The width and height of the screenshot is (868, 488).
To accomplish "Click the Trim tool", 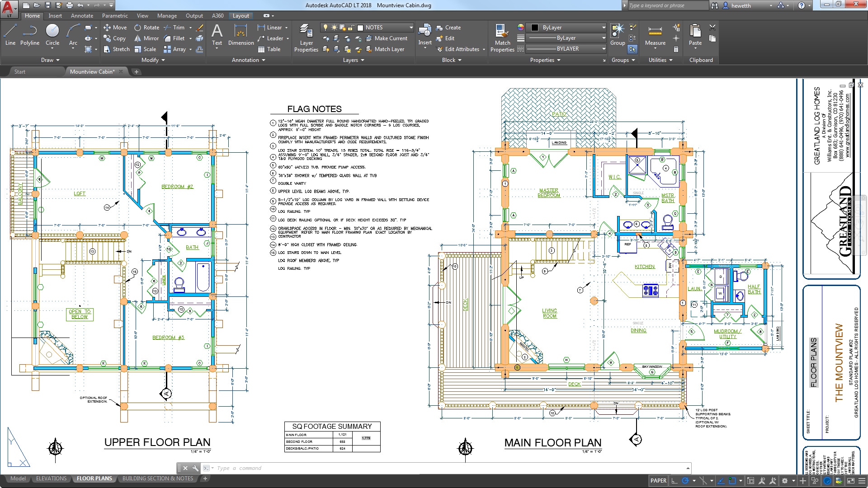I will coord(177,28).
